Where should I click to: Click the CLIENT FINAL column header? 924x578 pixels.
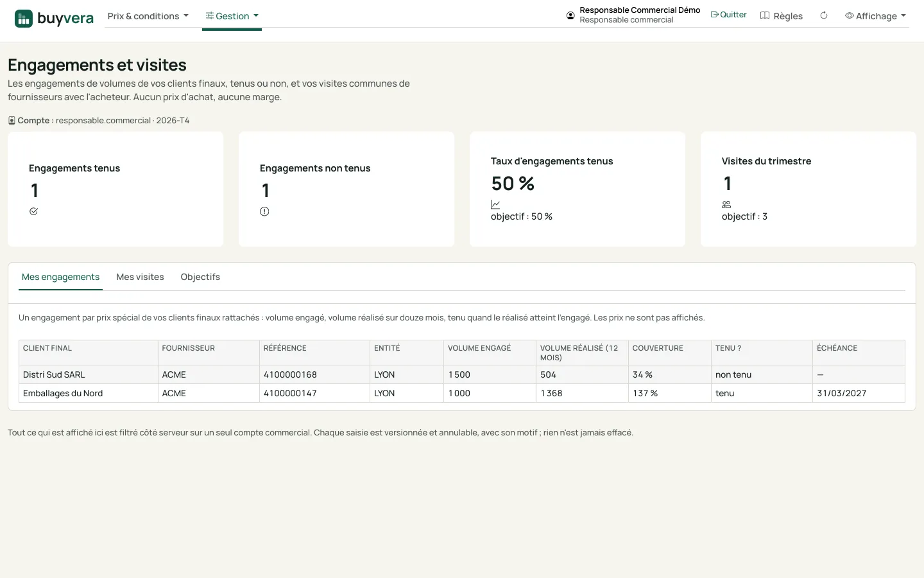coord(89,353)
